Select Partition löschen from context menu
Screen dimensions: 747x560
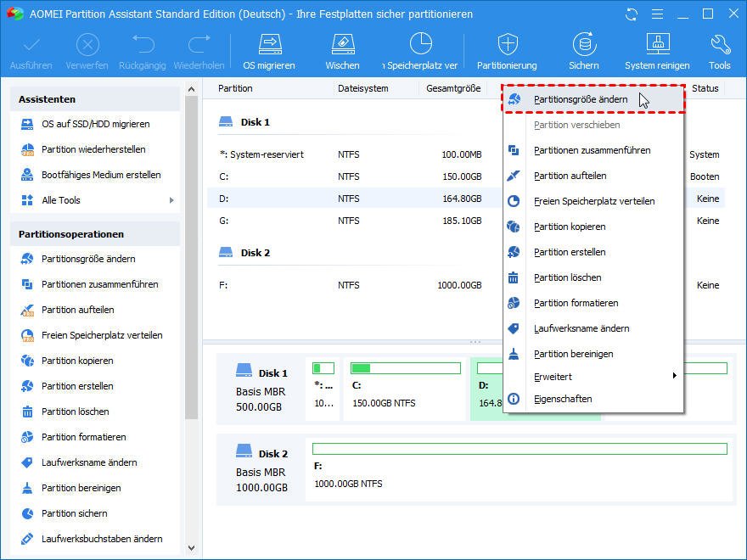(567, 277)
